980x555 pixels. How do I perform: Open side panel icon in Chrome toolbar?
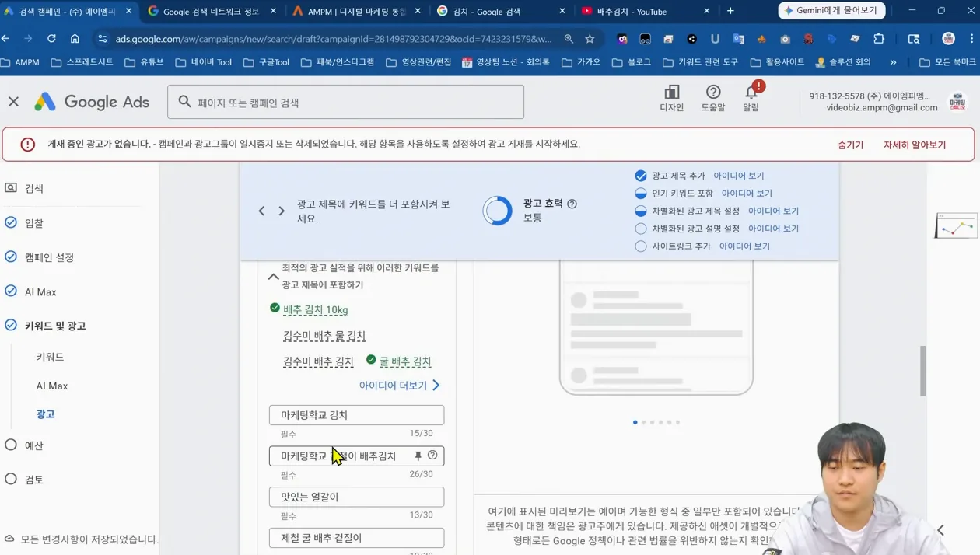coord(914,38)
